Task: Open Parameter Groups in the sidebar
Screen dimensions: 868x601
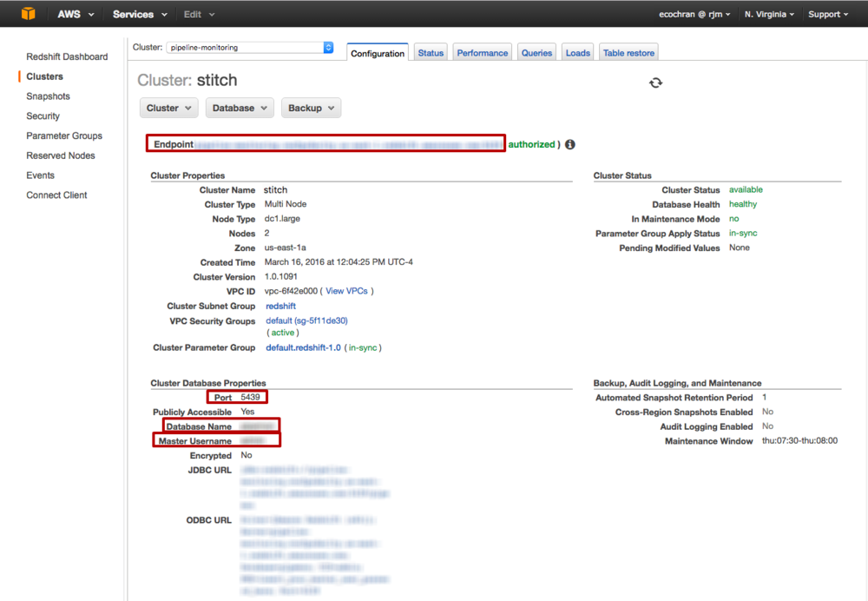Action: click(x=64, y=135)
